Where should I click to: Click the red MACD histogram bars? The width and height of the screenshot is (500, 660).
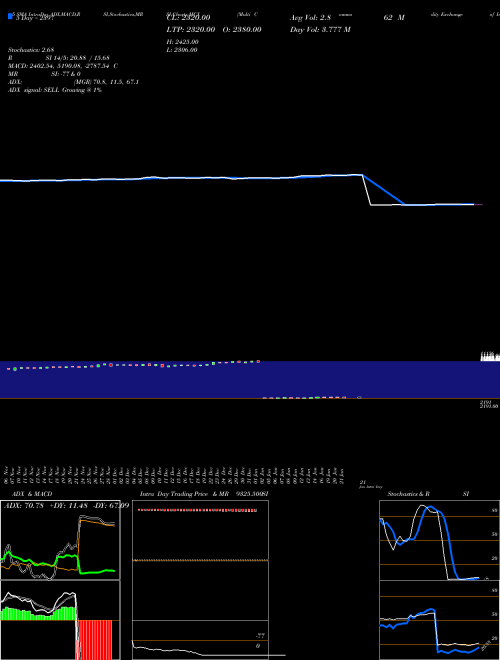click(x=95, y=639)
